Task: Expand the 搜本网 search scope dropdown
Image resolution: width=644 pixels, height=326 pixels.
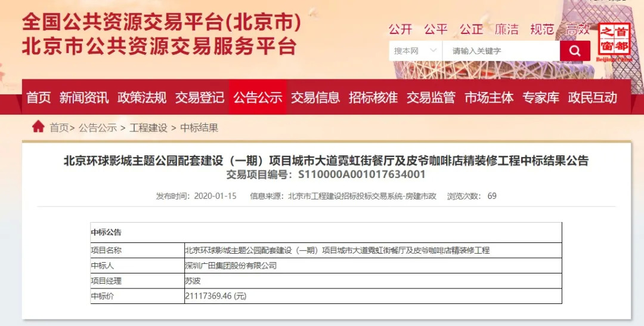Action: 415,51
